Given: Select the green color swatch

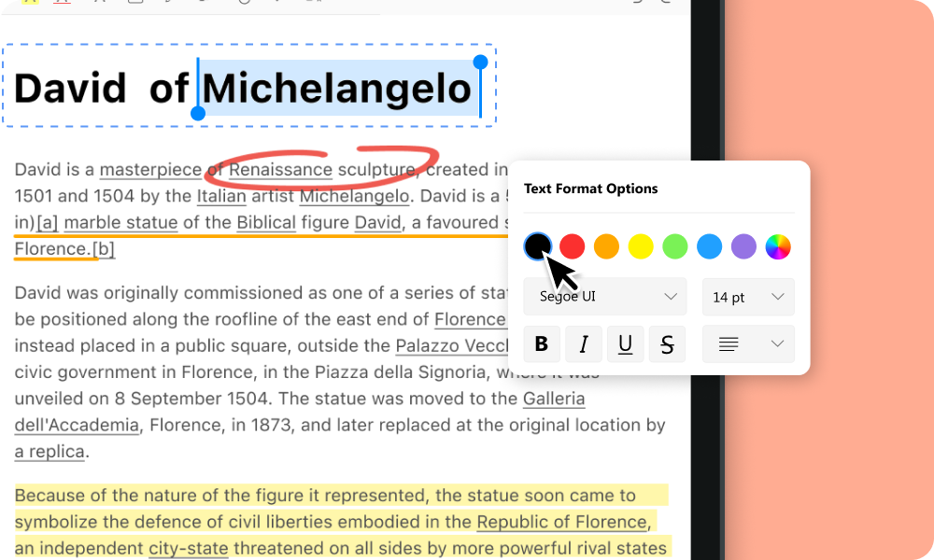Looking at the screenshot, I should click(675, 246).
